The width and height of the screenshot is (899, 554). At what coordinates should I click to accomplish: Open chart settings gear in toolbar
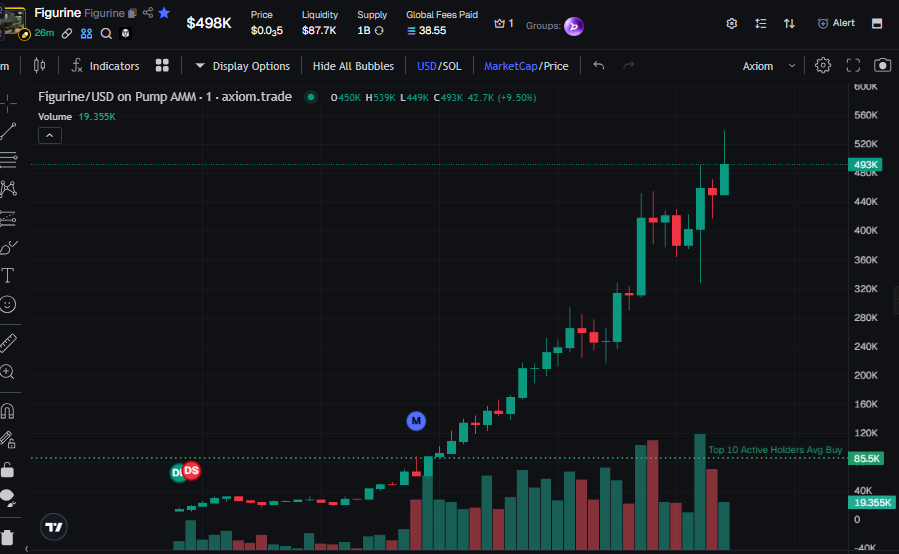(823, 65)
